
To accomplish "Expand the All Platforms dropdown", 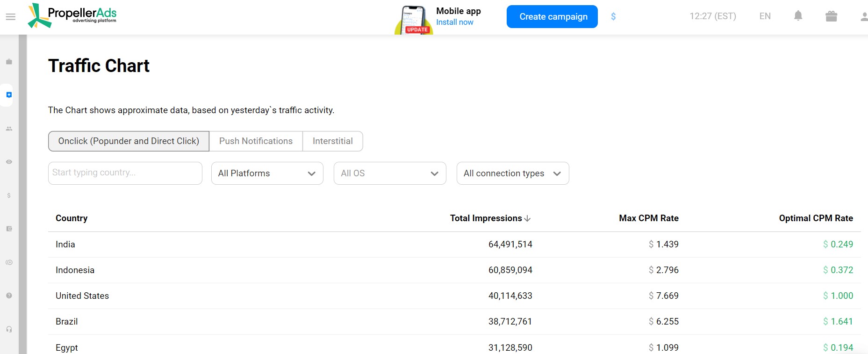I will pyautogui.click(x=267, y=173).
